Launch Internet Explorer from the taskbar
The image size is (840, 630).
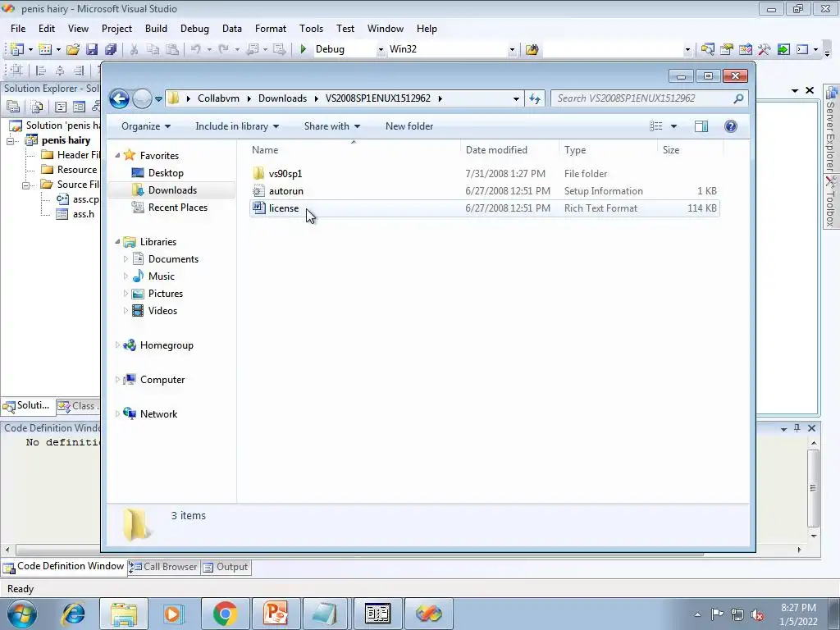(x=73, y=614)
